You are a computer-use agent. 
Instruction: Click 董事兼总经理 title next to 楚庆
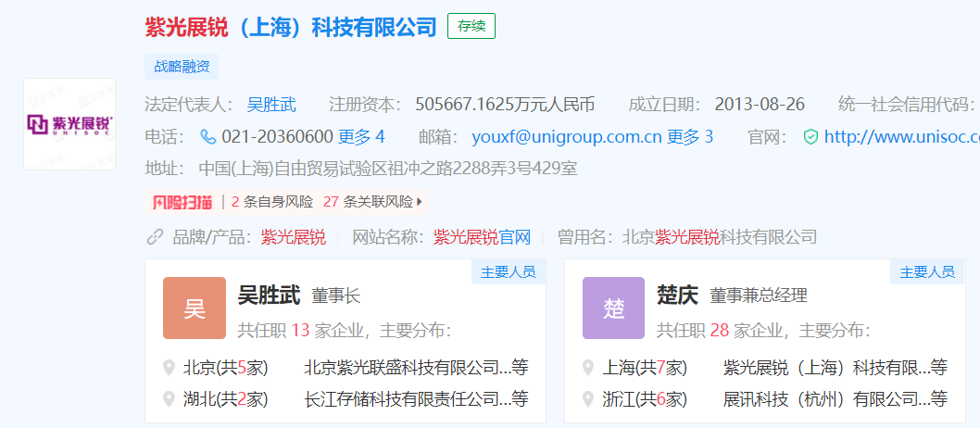(758, 296)
